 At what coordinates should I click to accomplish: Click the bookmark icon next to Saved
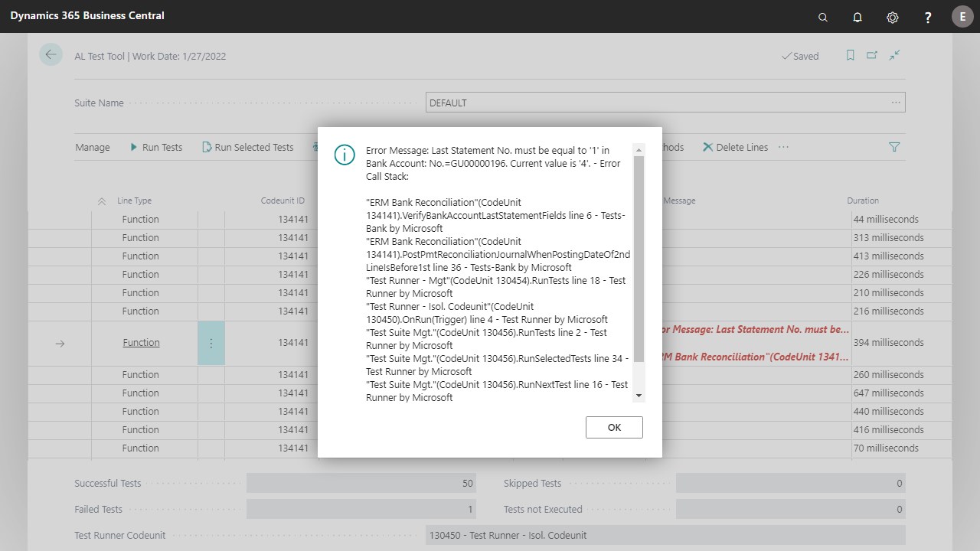[x=850, y=55]
